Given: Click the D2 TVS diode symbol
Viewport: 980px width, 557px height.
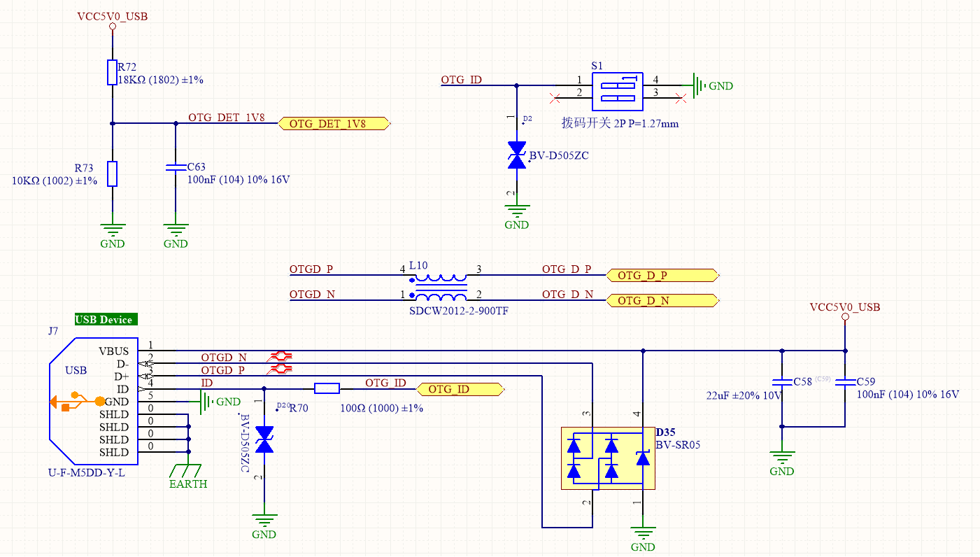Looking at the screenshot, I should click(517, 155).
